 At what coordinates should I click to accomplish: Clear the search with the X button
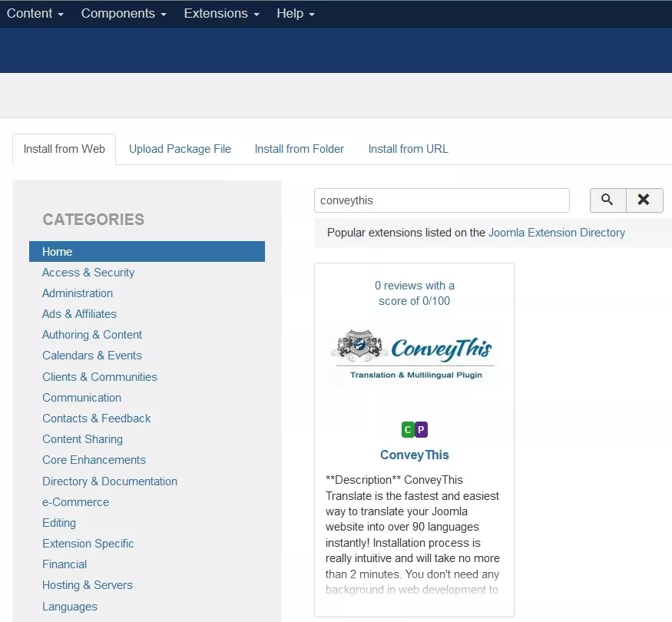[x=644, y=200]
